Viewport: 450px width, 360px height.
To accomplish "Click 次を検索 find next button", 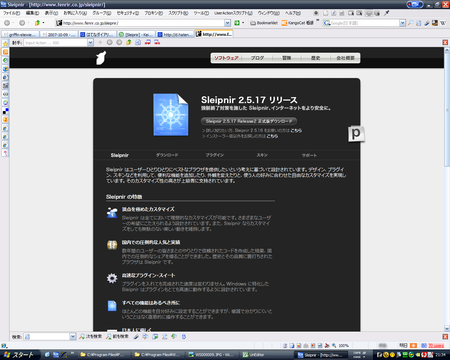I will pyautogui.click(x=90, y=337).
